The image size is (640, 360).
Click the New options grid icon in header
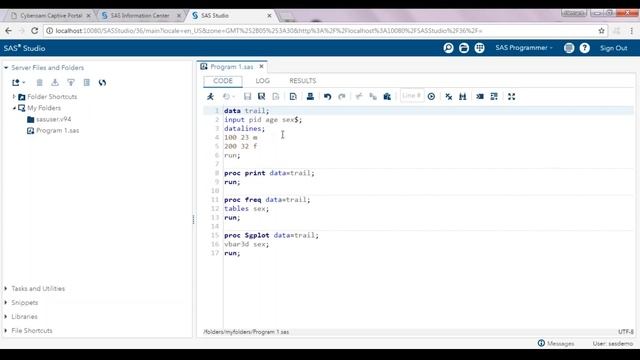pos(480,48)
